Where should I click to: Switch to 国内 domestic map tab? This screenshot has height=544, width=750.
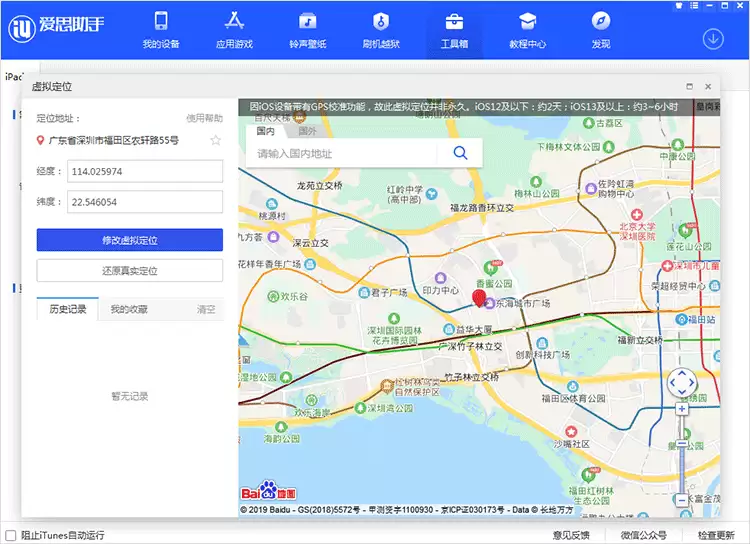point(265,131)
